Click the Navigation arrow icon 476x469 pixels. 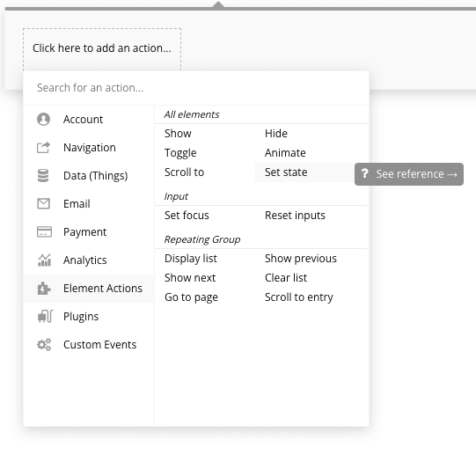(x=43, y=148)
